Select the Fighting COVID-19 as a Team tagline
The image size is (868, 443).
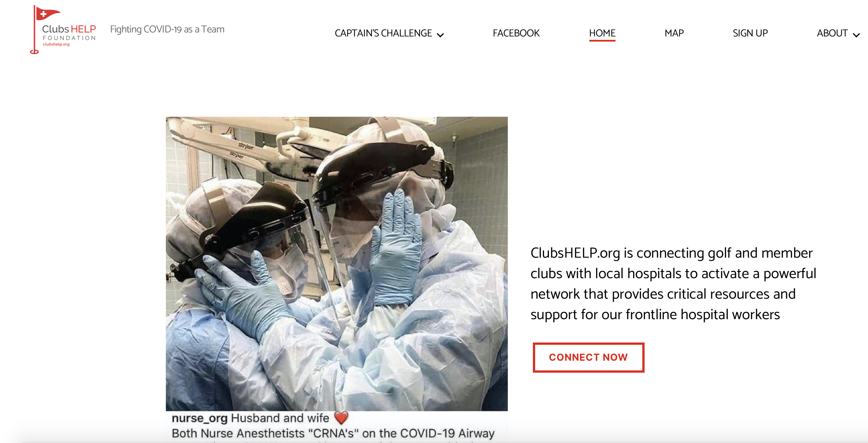(x=167, y=29)
